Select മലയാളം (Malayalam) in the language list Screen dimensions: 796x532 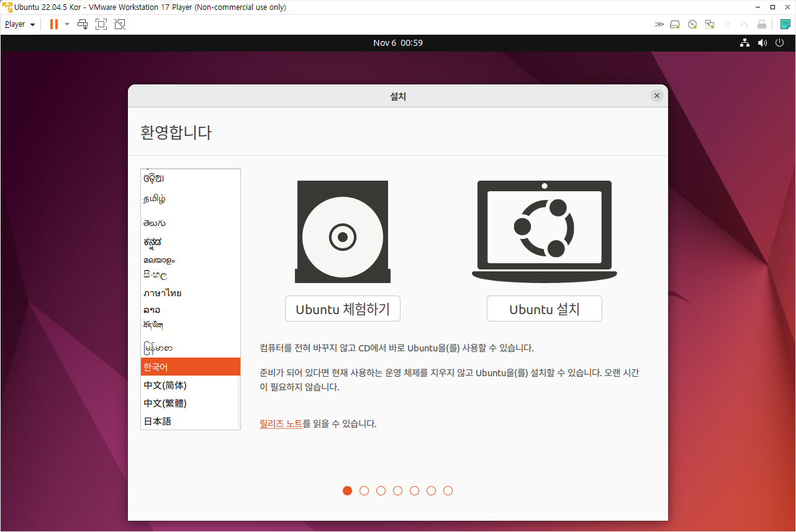click(191, 260)
